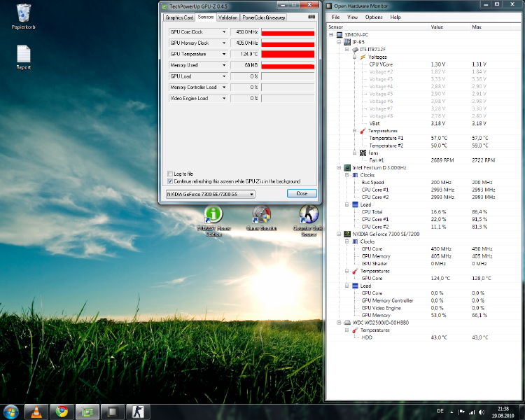525x420 pixels.
Task: Open the GPU Core Clock sensor dropdown
Action: (x=224, y=31)
